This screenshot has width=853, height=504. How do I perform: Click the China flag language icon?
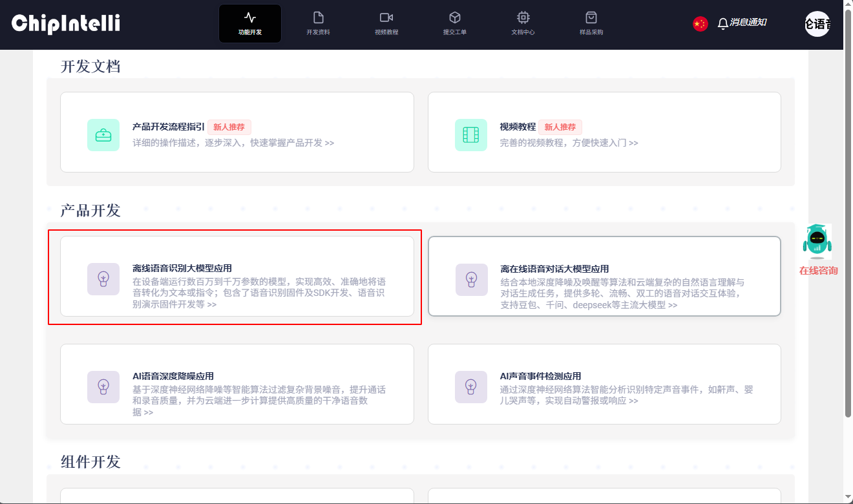point(700,24)
